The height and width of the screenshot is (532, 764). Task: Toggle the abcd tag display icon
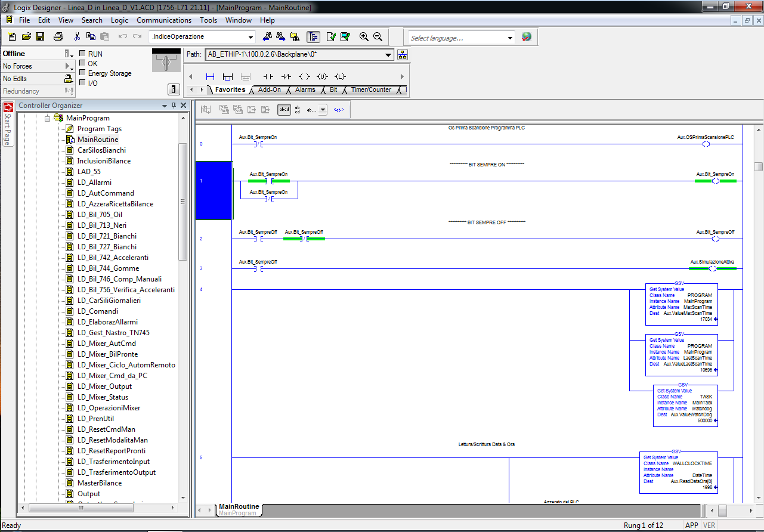(x=284, y=110)
